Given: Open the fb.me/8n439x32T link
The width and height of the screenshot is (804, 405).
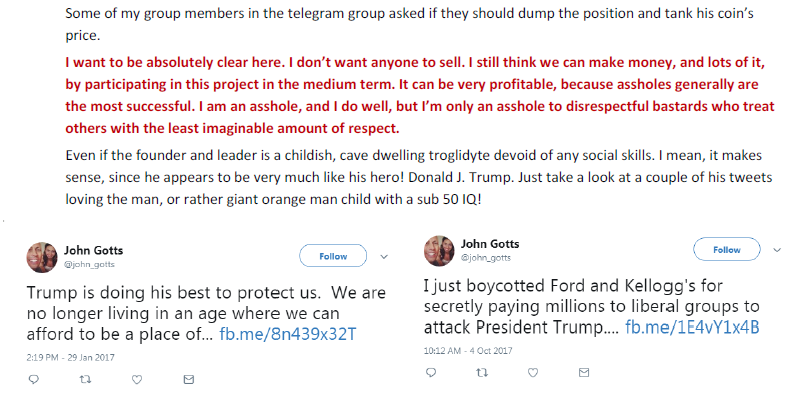Looking at the screenshot, I should click(288, 334).
